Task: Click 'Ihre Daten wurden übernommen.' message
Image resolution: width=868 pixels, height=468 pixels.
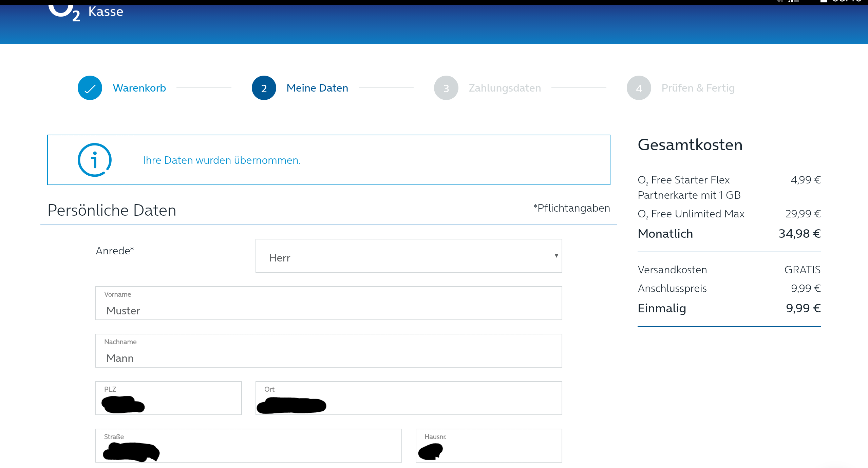Action: pyautogui.click(x=222, y=160)
